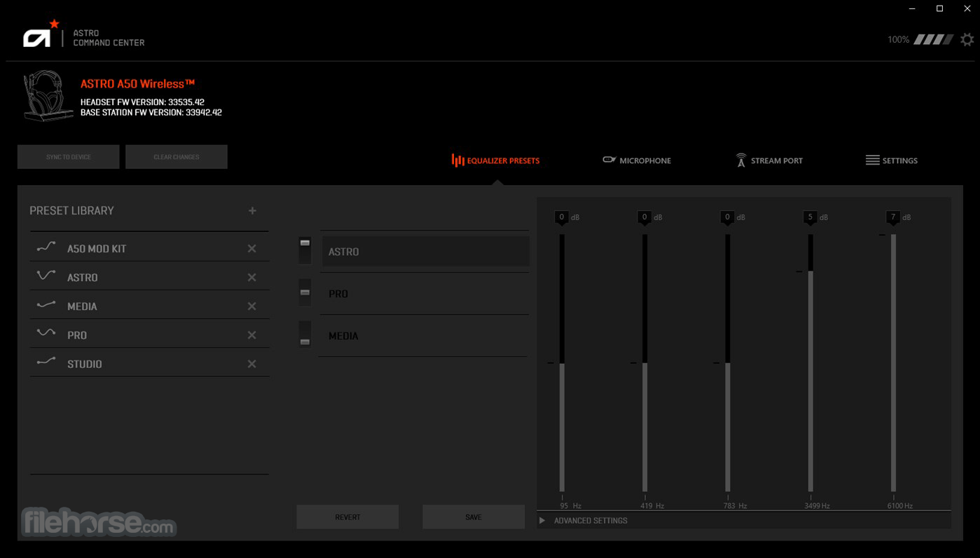
Task: Click the Microphone tab icon
Action: [609, 160]
